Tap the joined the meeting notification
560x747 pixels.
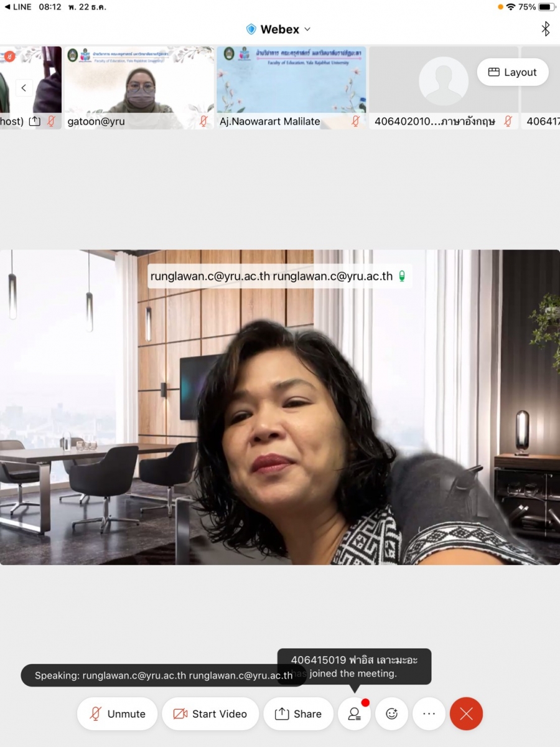[353, 667]
